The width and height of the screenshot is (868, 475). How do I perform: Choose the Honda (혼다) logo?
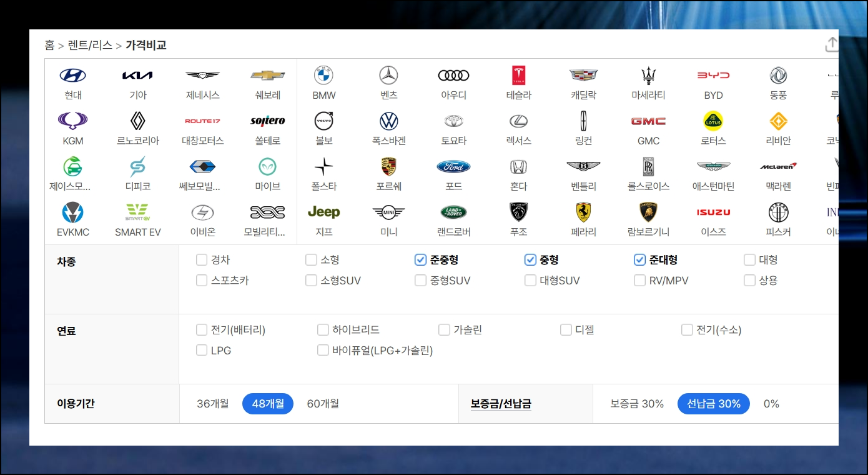518,167
